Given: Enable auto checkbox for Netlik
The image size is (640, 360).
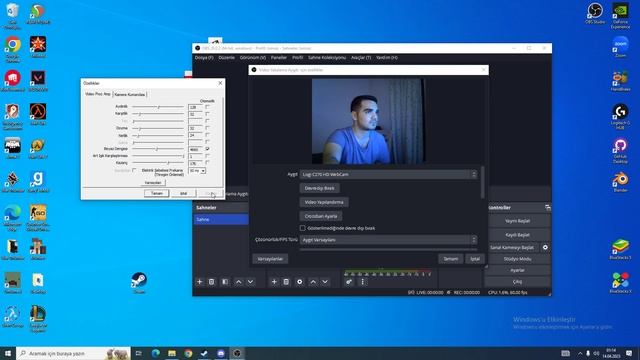Looking at the screenshot, I should coord(207,135).
